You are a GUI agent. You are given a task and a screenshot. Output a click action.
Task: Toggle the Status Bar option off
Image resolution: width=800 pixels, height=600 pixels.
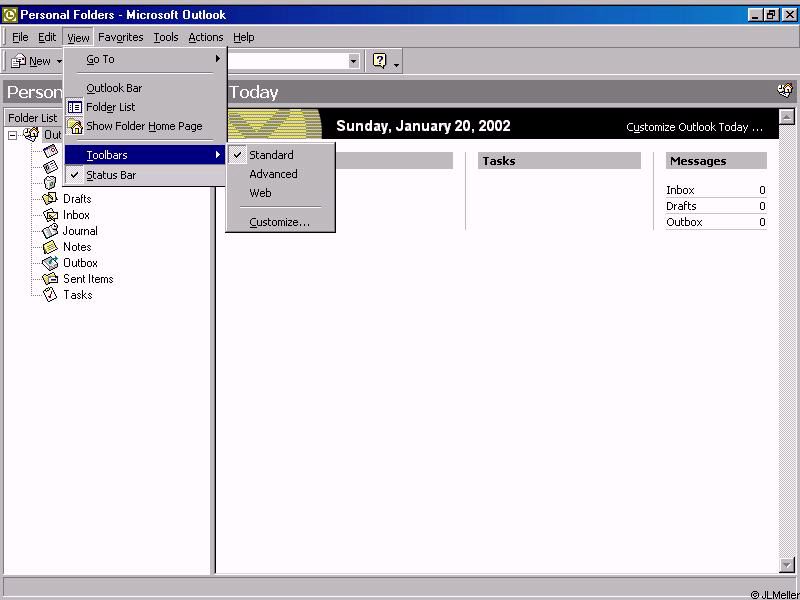[x=145, y=175]
